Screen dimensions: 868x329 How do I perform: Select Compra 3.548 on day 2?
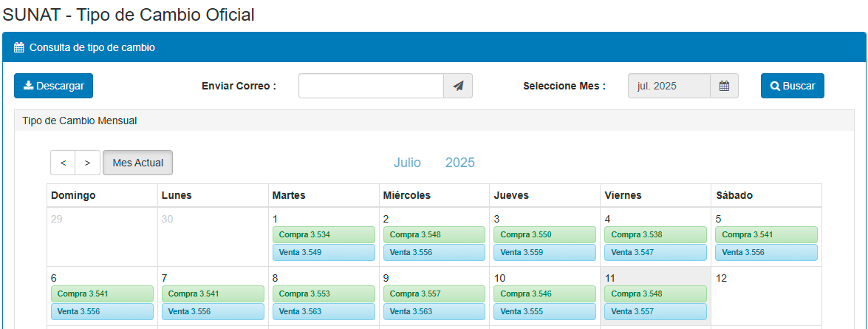(434, 235)
